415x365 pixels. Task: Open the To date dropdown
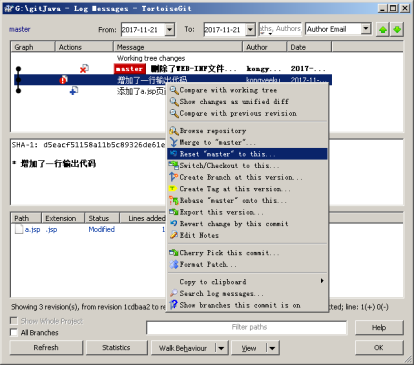click(x=251, y=30)
